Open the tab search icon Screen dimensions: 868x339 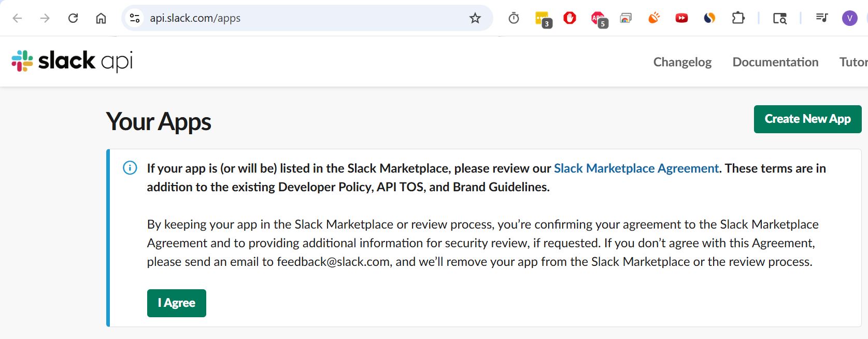tap(779, 19)
